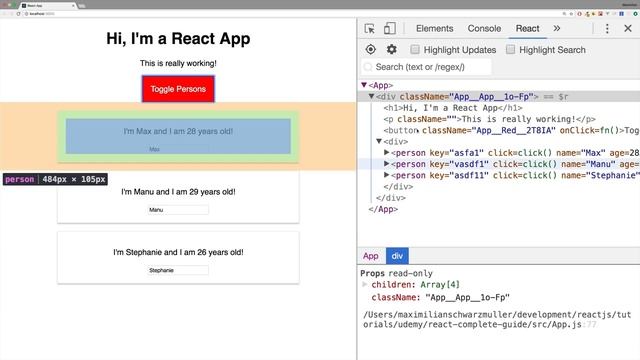
Task: Click the 'Hi, I'm a React App' heading
Action: (178, 39)
